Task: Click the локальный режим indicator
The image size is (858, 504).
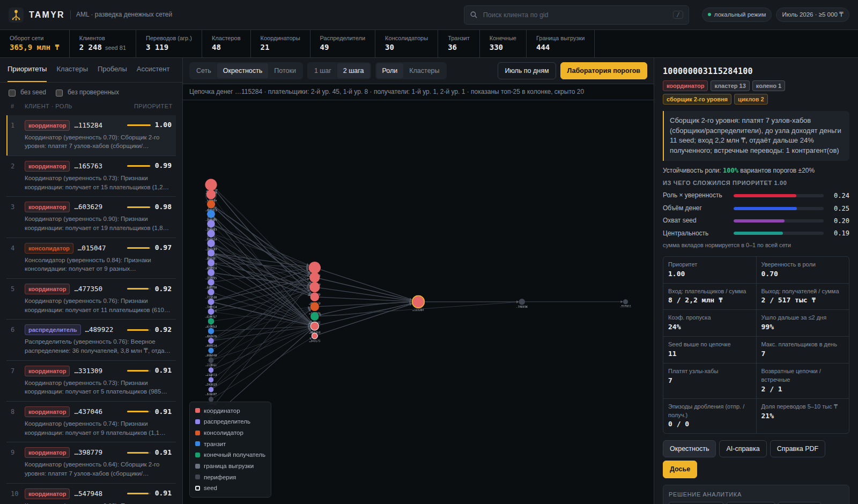Action: click(737, 15)
